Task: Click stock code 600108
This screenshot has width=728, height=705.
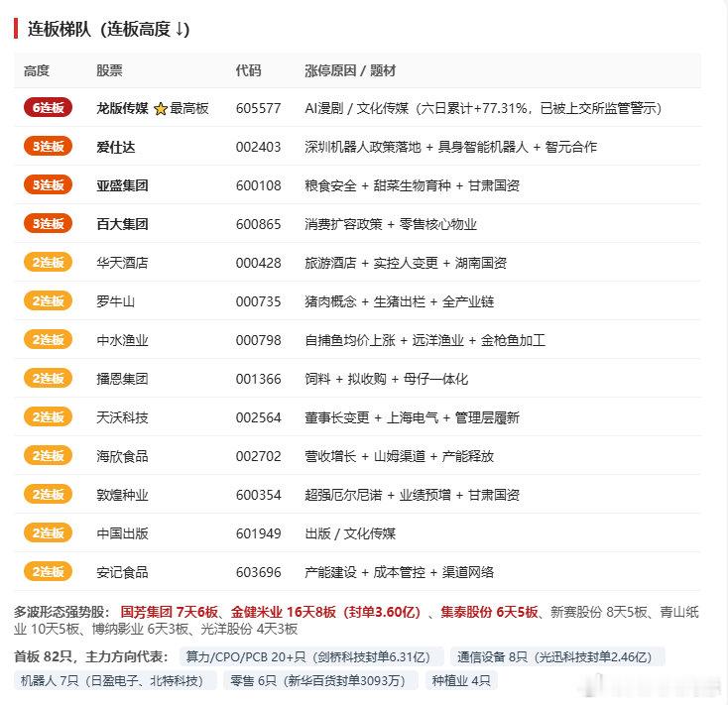Action: pyautogui.click(x=258, y=185)
